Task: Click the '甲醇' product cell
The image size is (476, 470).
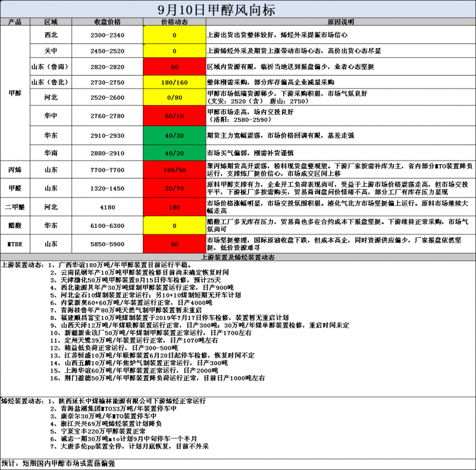Action: pyautogui.click(x=15, y=93)
